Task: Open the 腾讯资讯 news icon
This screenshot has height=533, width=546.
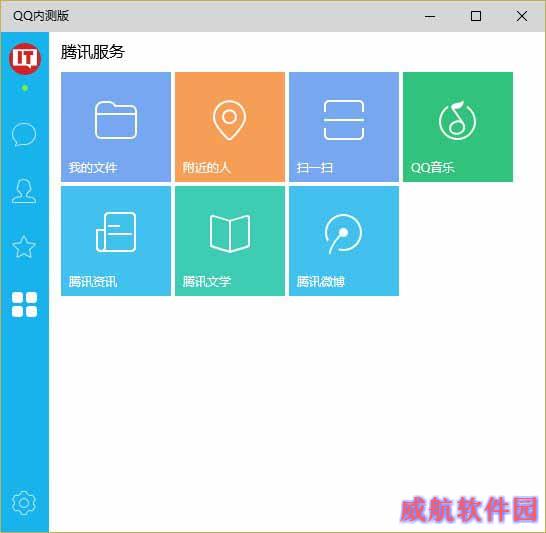Action: pos(116,232)
